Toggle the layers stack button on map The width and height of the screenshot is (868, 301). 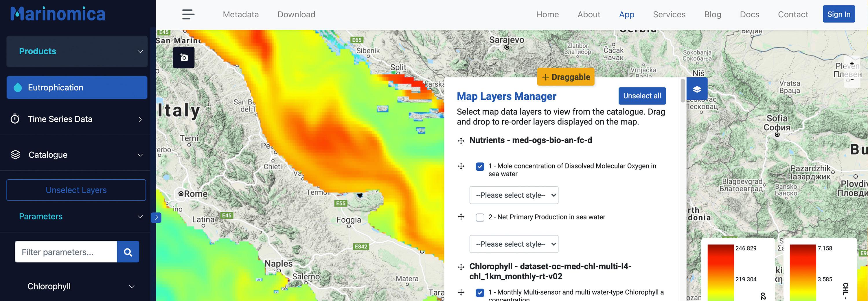point(697,89)
